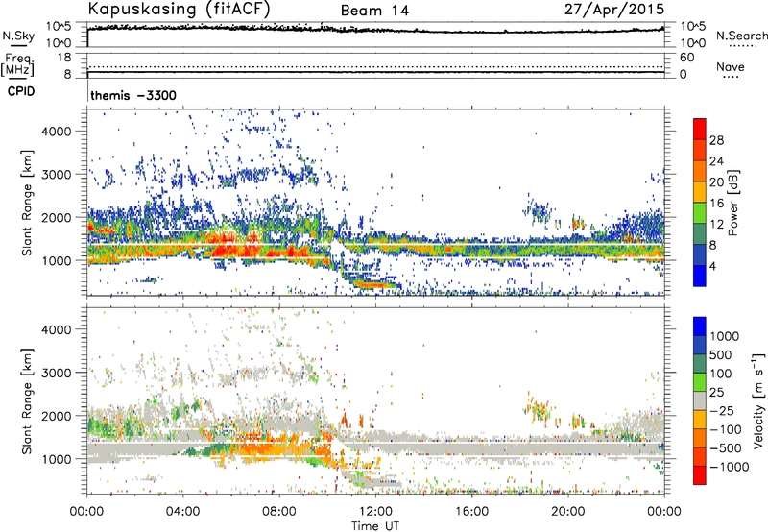The image size is (768, 532).
Task: Click the 28 label on the power colorbar
Action: (716, 140)
